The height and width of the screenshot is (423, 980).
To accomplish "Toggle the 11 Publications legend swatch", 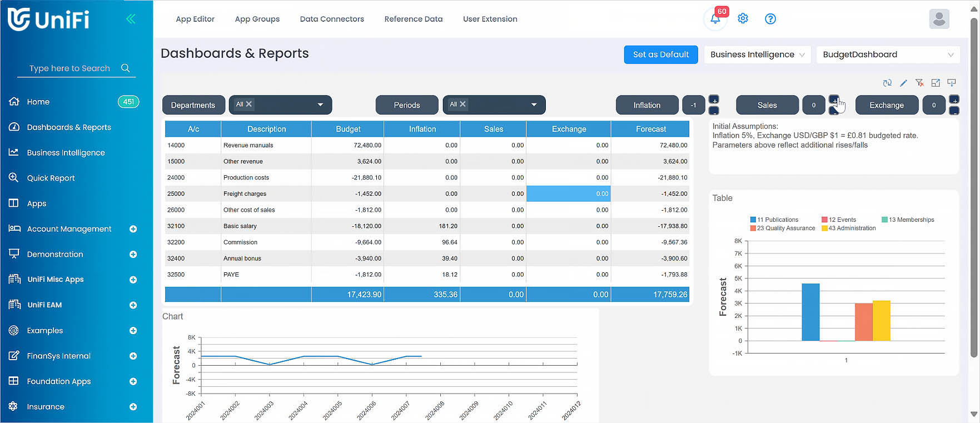I will (x=753, y=220).
